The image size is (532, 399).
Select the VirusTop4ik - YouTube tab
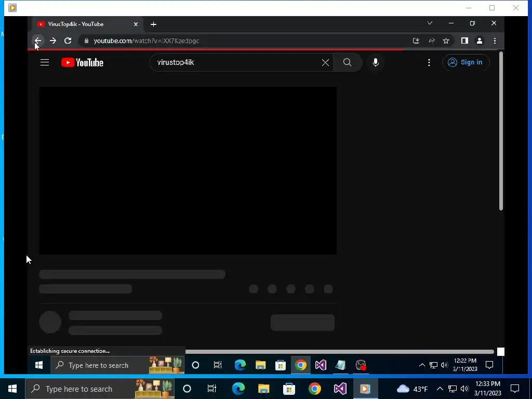click(x=87, y=24)
